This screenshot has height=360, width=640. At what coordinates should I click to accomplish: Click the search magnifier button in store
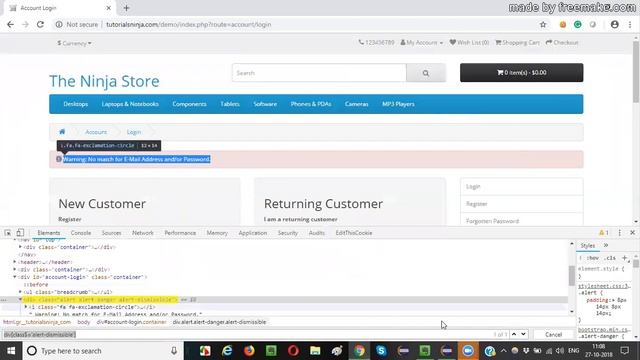tap(426, 73)
